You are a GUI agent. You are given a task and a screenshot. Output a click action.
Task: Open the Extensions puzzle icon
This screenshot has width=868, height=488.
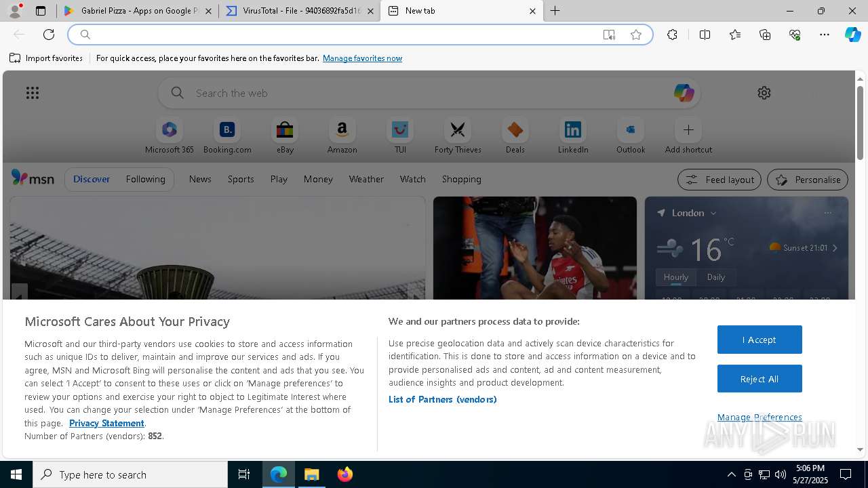pos(672,35)
